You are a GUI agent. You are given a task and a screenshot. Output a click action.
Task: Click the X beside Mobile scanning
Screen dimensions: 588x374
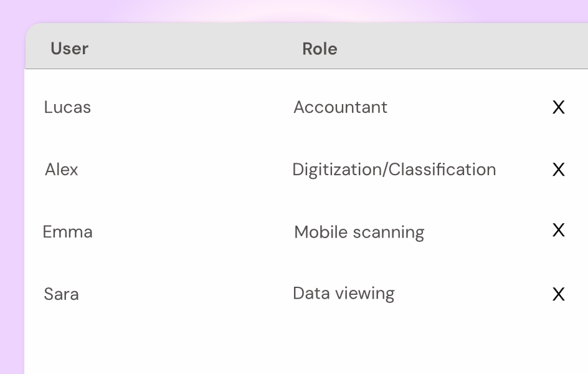pos(558,230)
